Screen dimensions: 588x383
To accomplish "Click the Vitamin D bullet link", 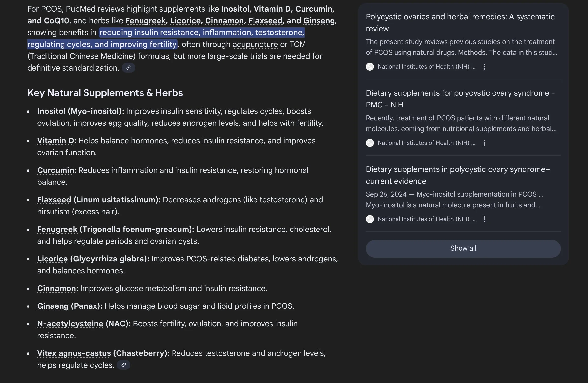I will (x=55, y=141).
